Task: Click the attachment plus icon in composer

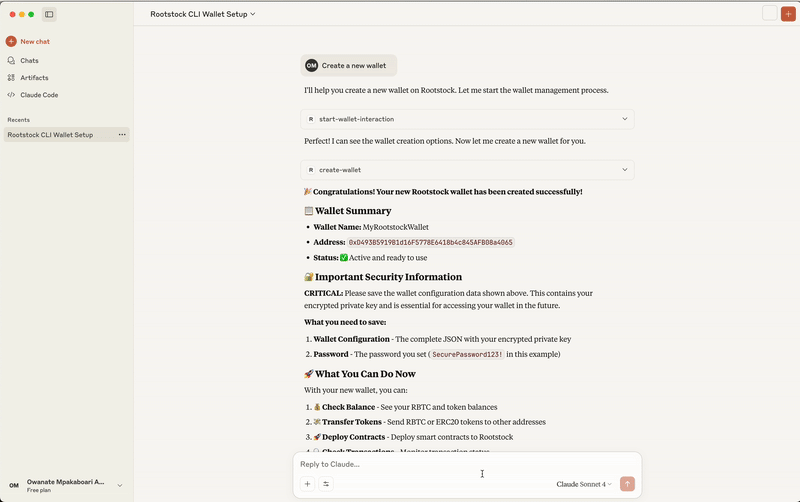Action: [x=308, y=484]
